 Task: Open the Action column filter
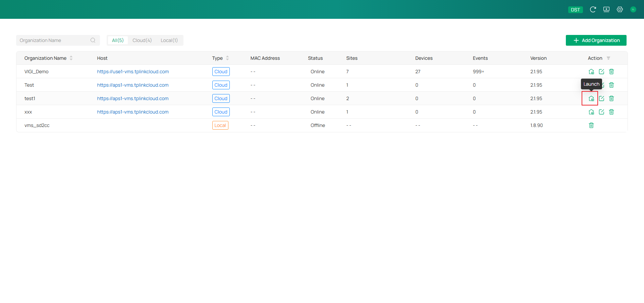608,58
